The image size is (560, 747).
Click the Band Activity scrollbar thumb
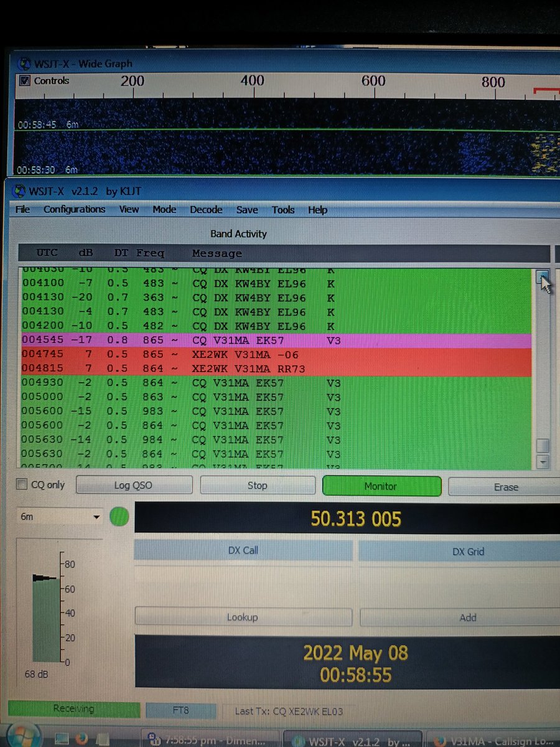click(543, 446)
